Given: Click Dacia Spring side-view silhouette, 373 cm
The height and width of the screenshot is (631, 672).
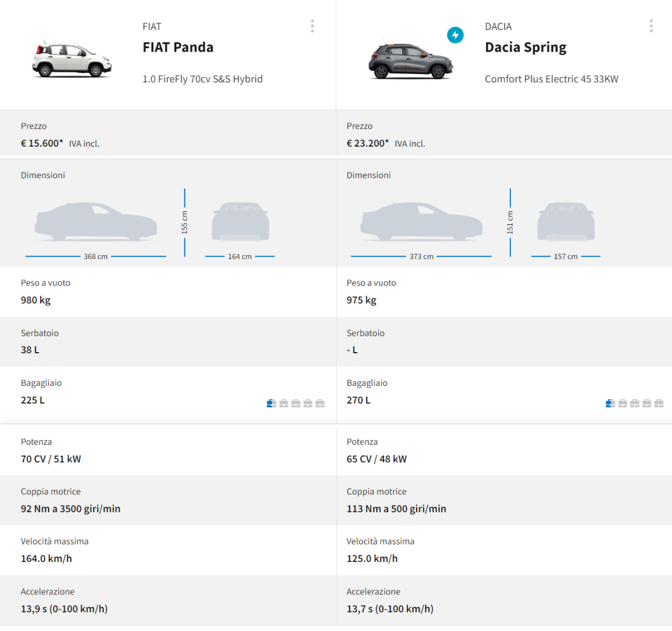Looking at the screenshot, I should pos(421,222).
